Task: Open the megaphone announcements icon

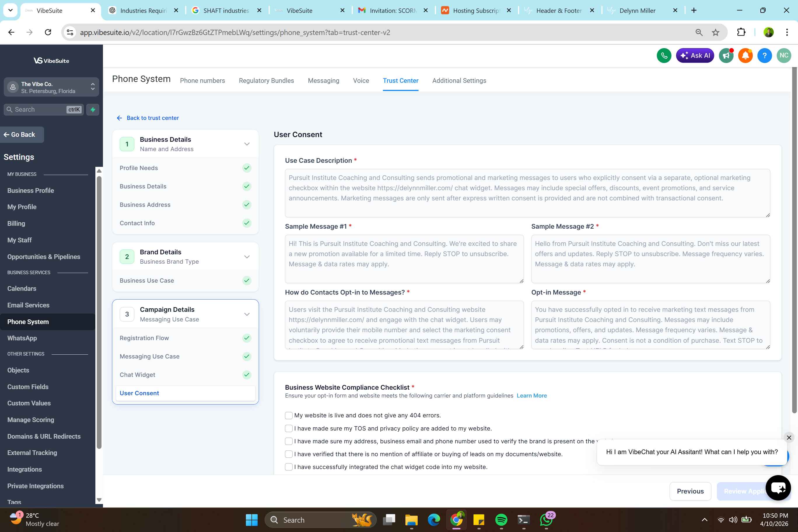Action: (726, 56)
